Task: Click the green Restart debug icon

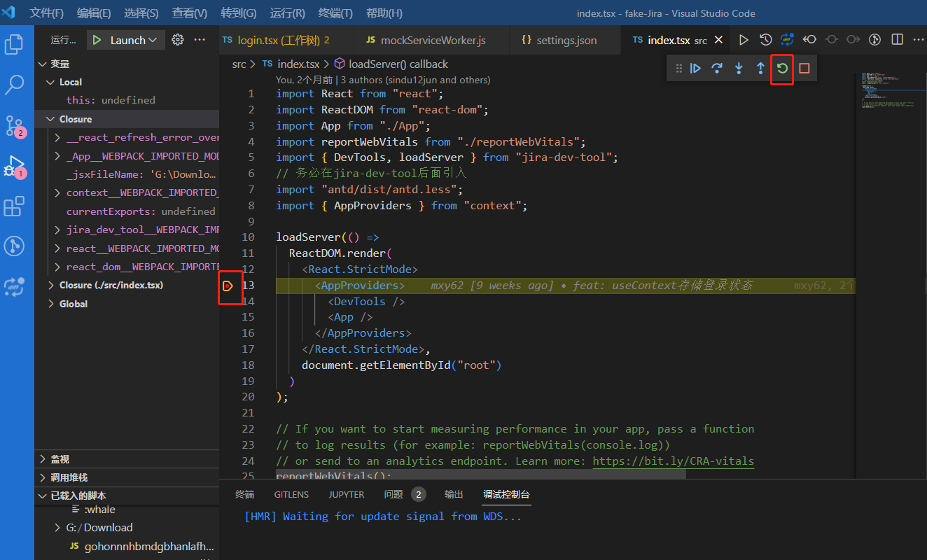Action: click(782, 69)
